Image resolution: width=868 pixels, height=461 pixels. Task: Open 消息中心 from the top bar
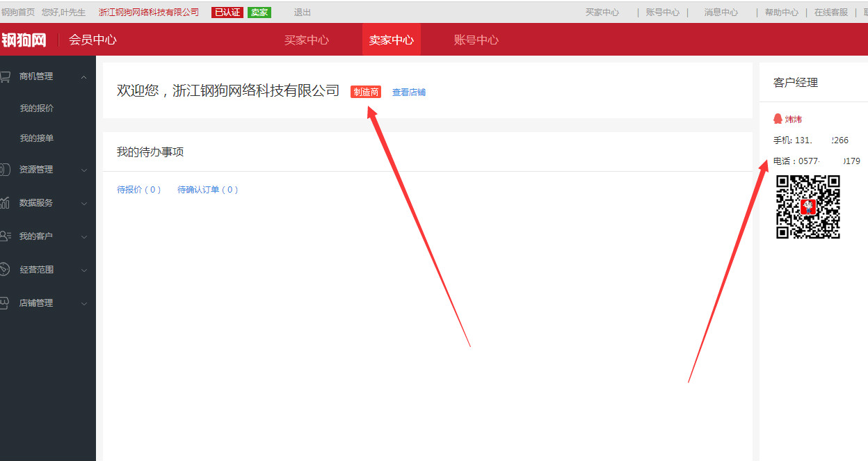(721, 12)
